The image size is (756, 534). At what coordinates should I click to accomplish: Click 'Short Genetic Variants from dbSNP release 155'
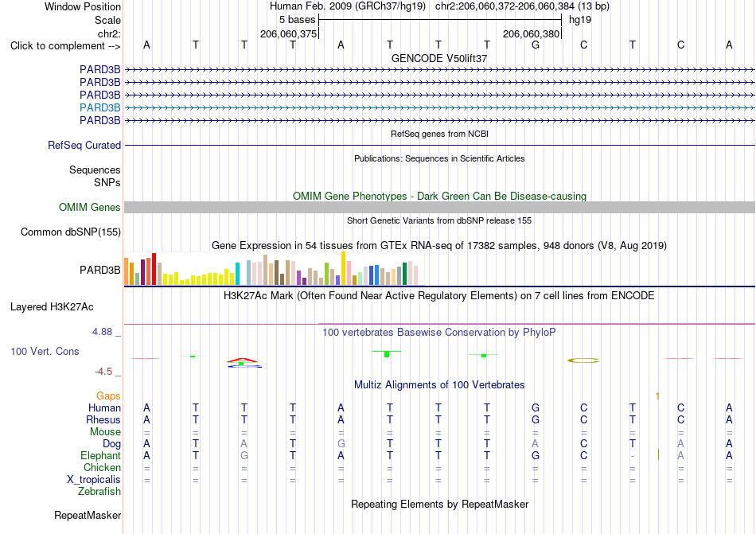click(x=439, y=220)
